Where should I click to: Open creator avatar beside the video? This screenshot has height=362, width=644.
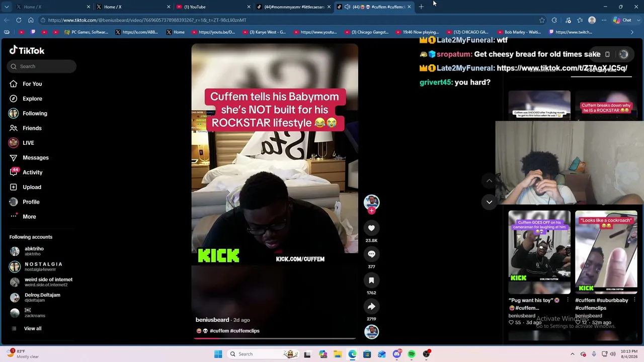(x=371, y=202)
